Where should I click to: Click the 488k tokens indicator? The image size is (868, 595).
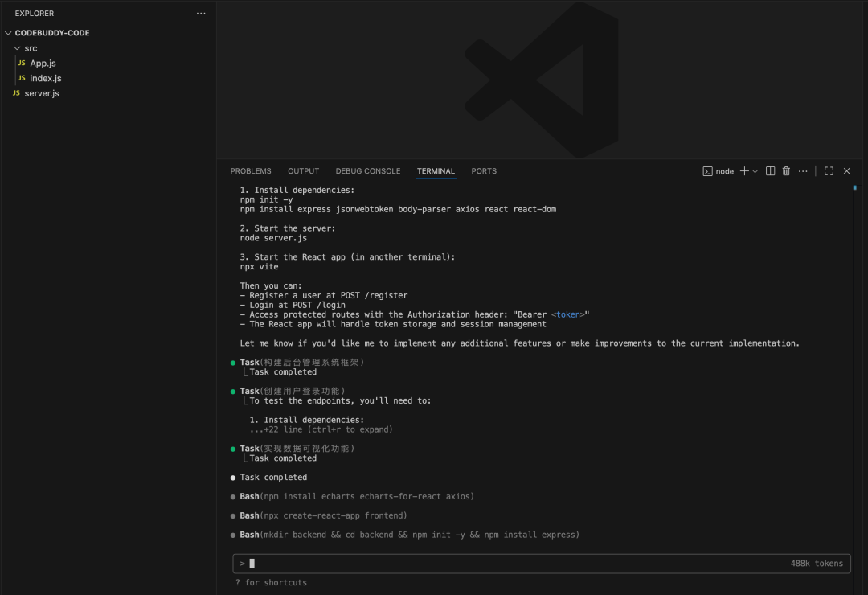817,564
